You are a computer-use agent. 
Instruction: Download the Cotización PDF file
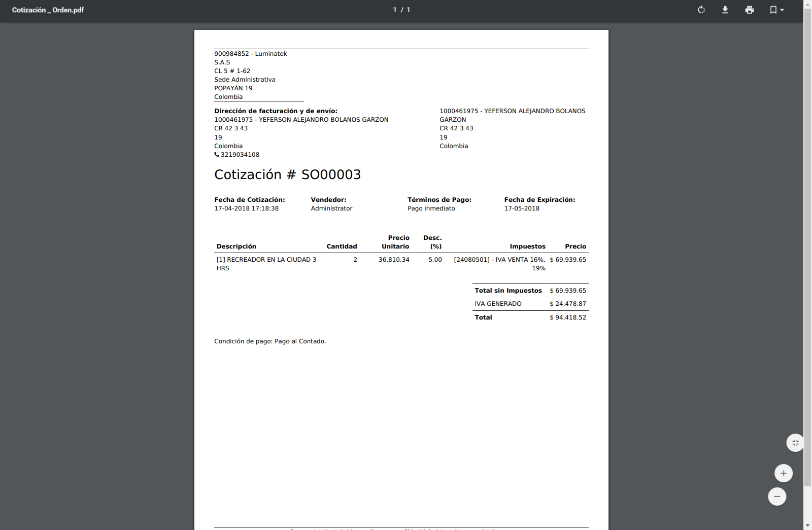pyautogui.click(x=725, y=10)
